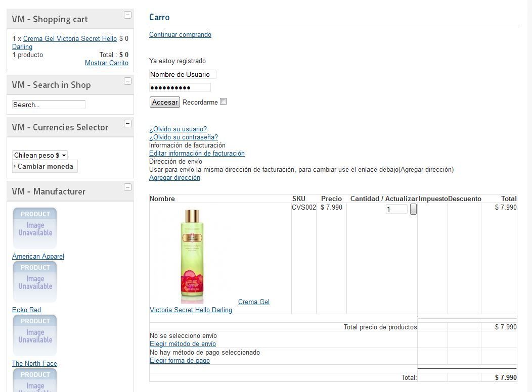Tick the Recordarme checkbox
Screen dimensions: 532x392
223,102
